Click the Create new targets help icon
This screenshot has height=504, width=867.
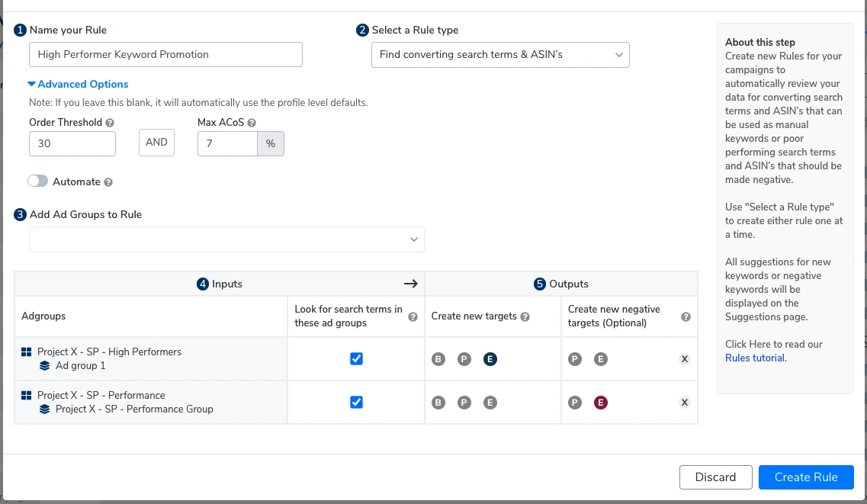[x=525, y=316]
